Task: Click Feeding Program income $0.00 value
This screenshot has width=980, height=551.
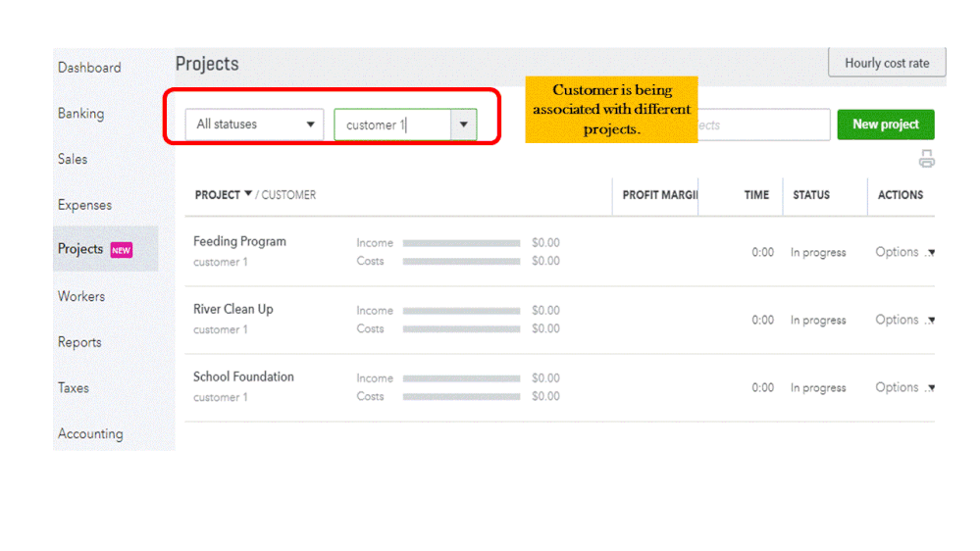Action: 545,242
